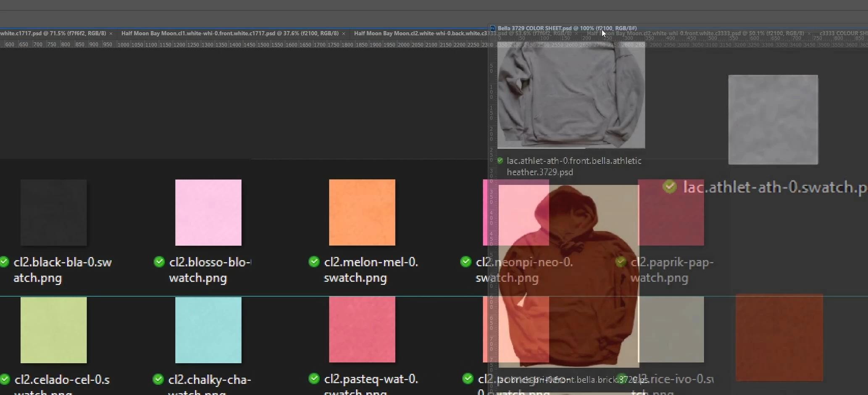Close the white.c1717.psd @ 71.5% tab
This screenshot has height=395, width=868.
point(111,34)
